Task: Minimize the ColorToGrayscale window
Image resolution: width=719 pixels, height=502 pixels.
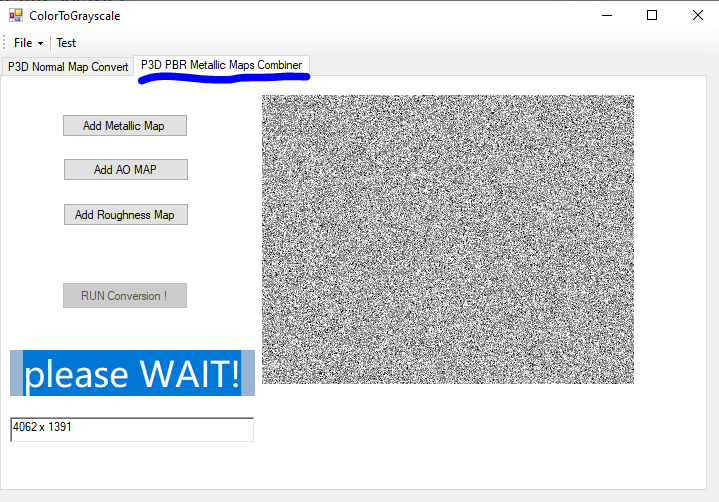Action: (x=605, y=16)
